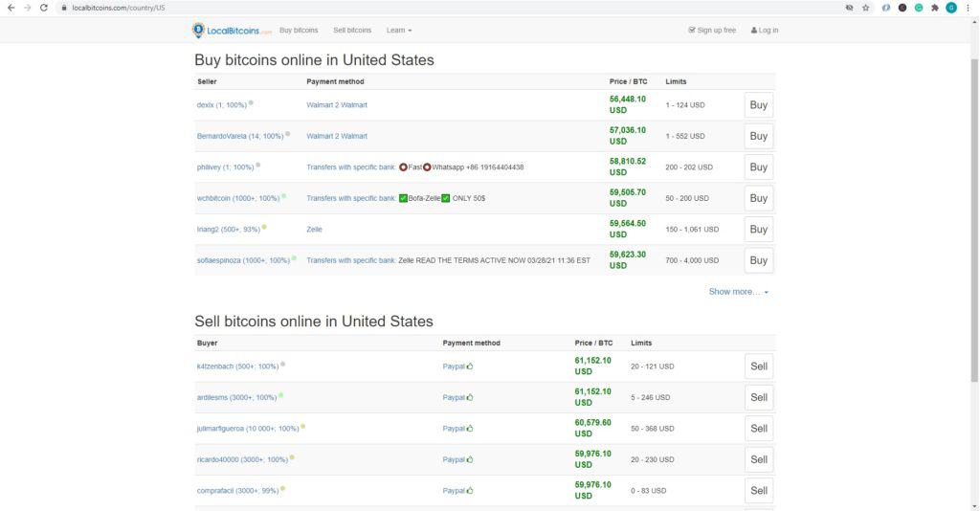Click Sign up free
Image resolution: width=980 pixels, height=511 pixels.
point(712,30)
